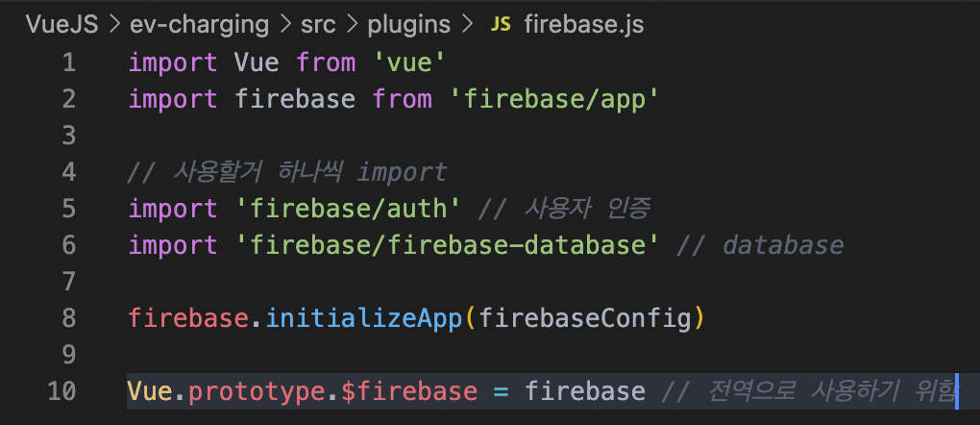Click the word Vue on line 1
The height and width of the screenshot is (425, 980).
[257, 62]
